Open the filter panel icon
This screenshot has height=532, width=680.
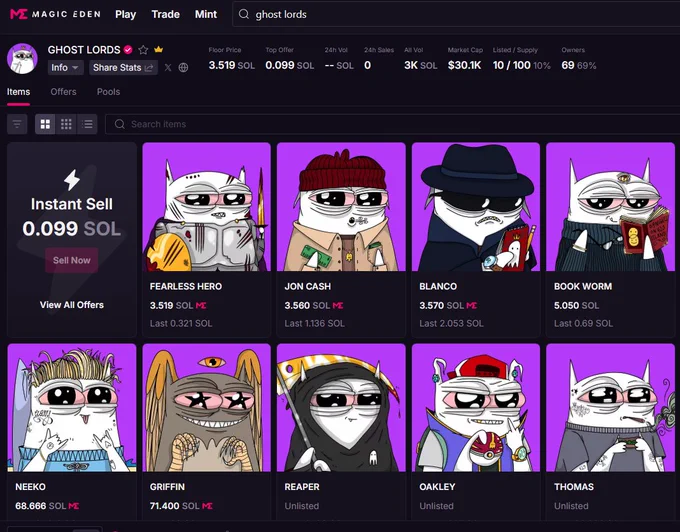[17, 124]
